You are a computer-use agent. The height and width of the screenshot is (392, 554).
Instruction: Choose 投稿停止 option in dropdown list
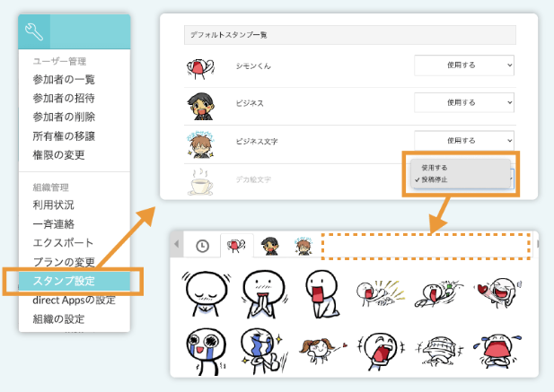(435, 179)
